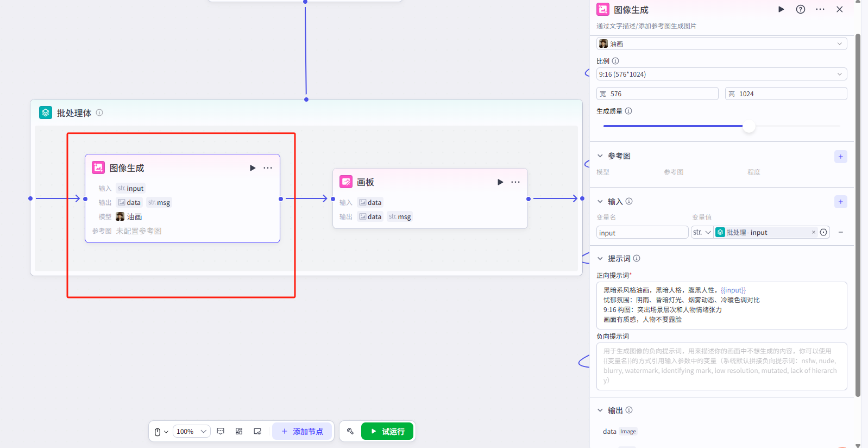The image size is (868, 448).
Task: Click the wrench debug icon in bottom toolbar
Action: pos(350,431)
